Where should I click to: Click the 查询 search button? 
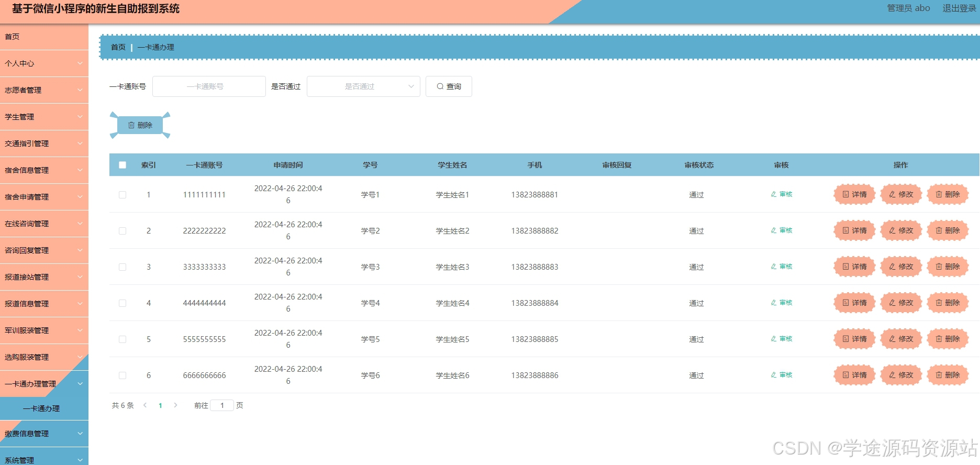[x=449, y=86]
